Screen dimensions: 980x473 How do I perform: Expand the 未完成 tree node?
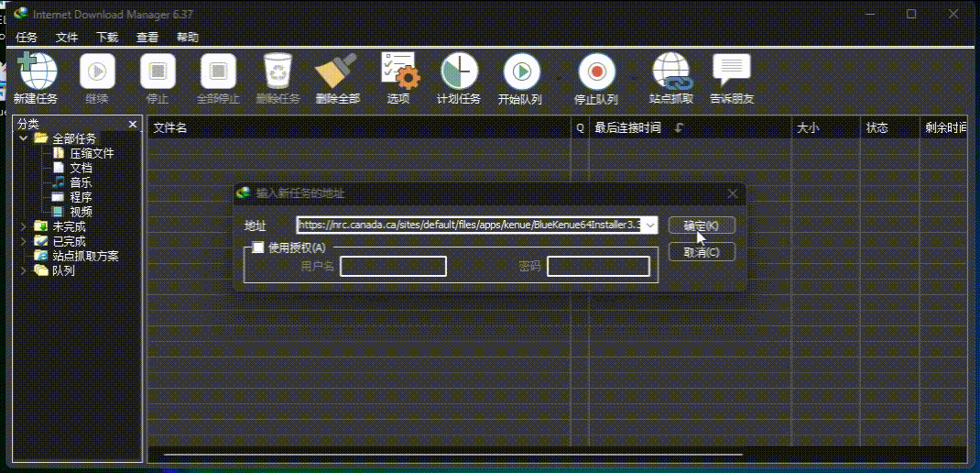[x=24, y=226]
